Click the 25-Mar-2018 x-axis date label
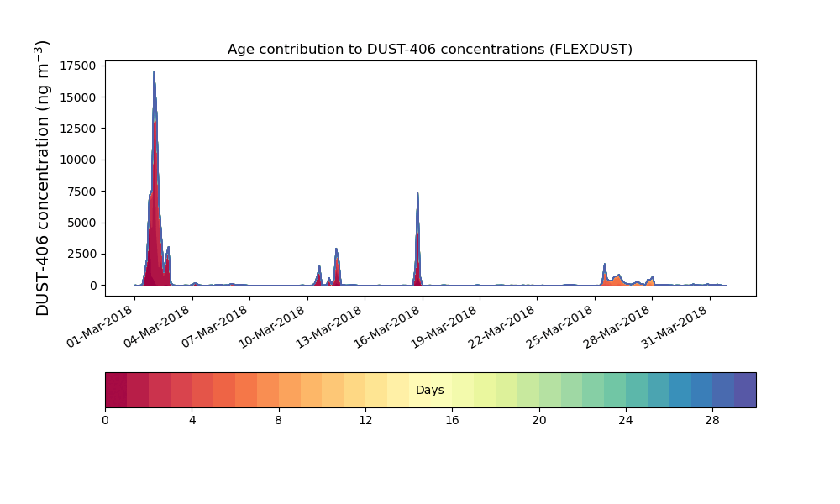 click(564, 323)
